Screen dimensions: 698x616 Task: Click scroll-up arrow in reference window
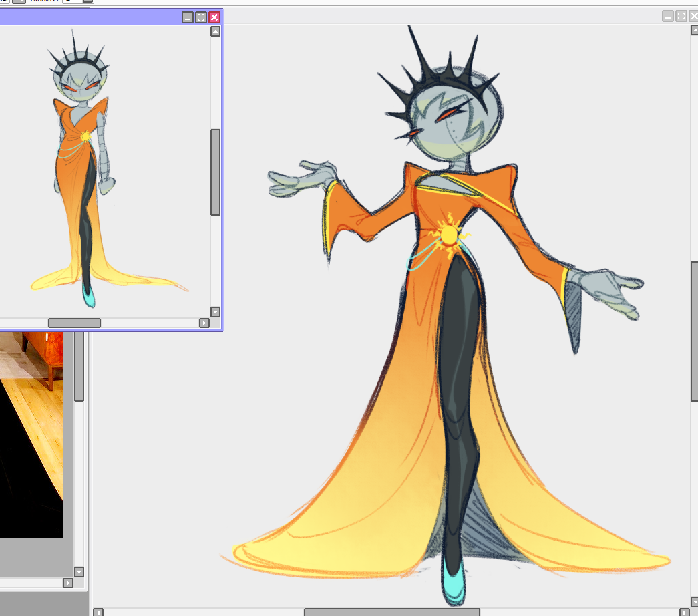(x=215, y=31)
